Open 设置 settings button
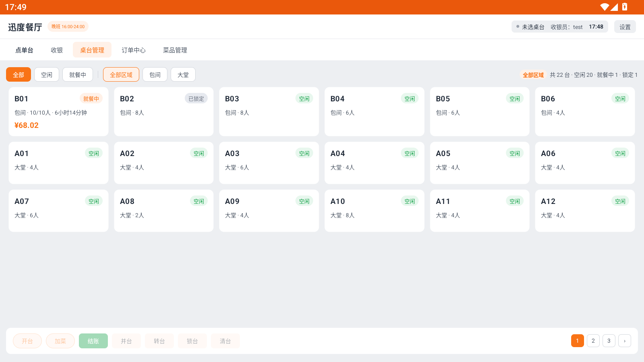This screenshot has width=644, height=362. pyautogui.click(x=625, y=27)
